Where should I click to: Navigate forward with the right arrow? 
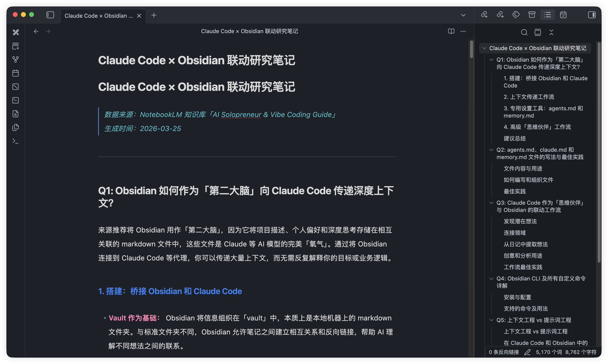48,31
